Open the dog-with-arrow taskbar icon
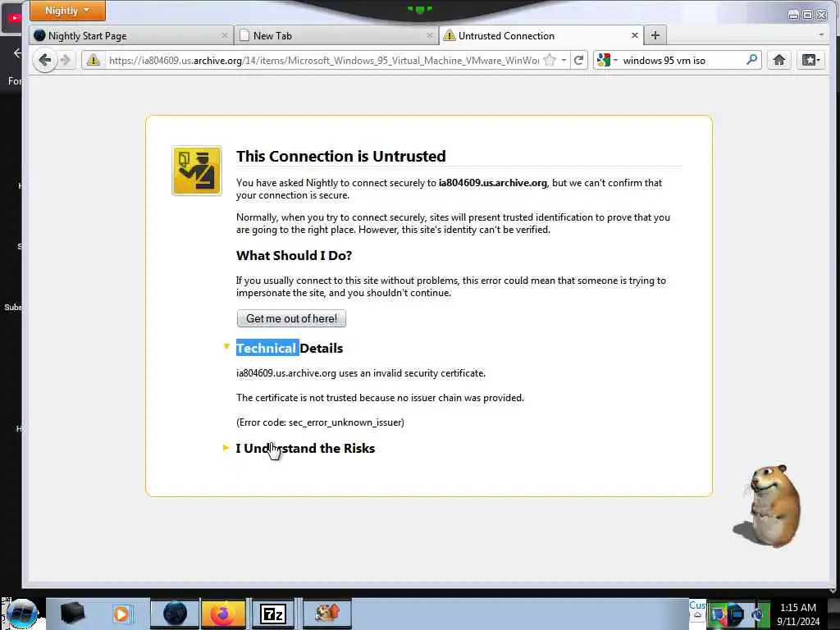This screenshot has width=840, height=630. click(326, 614)
